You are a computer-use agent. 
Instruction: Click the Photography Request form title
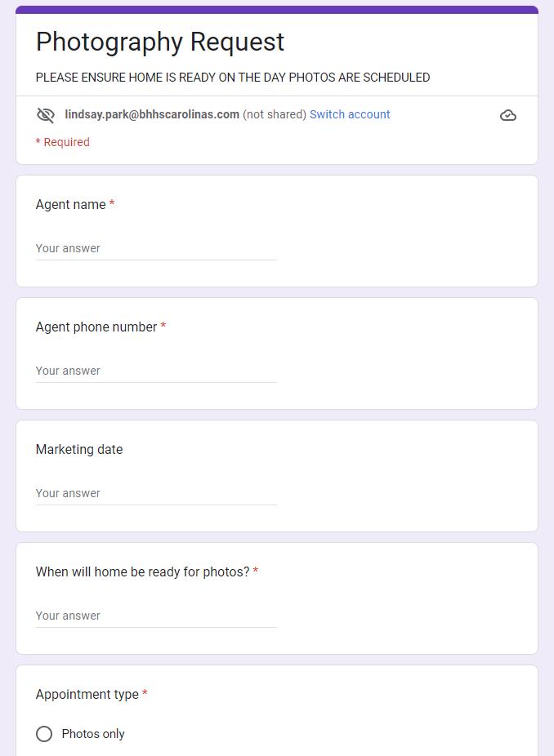coord(160,42)
